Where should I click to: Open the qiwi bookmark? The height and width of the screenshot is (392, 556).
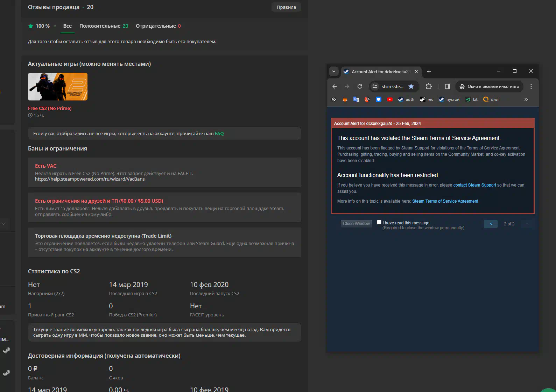tap(491, 99)
